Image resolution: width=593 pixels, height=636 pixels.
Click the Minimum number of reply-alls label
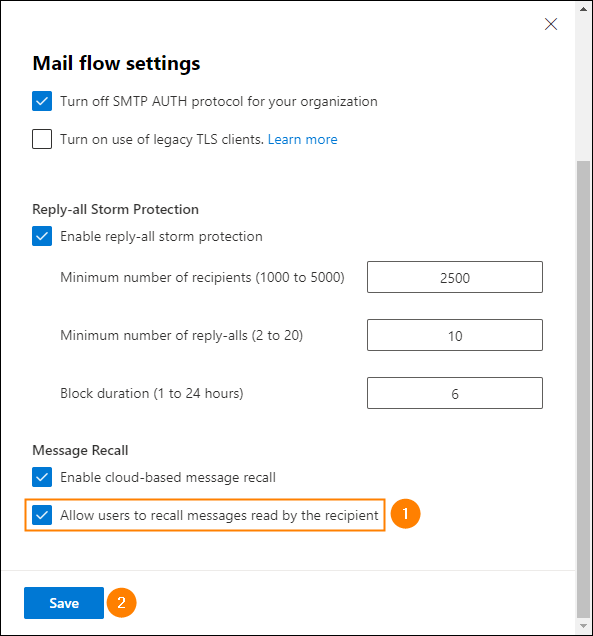click(x=182, y=335)
